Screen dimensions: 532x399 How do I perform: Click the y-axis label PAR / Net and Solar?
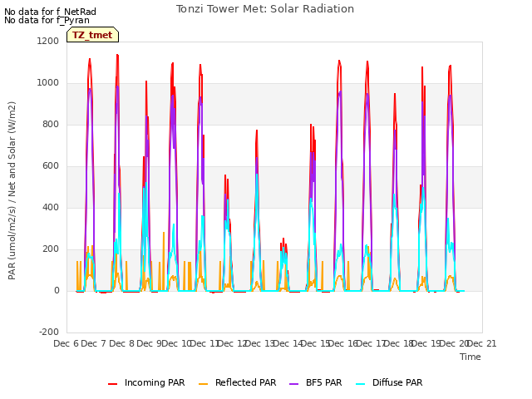tap(12, 190)
